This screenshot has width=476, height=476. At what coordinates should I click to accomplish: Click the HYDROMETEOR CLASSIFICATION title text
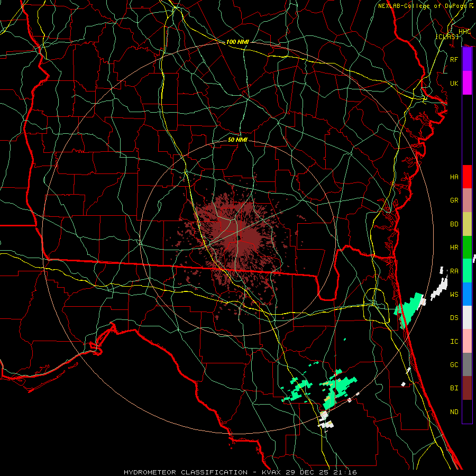pos(186,472)
